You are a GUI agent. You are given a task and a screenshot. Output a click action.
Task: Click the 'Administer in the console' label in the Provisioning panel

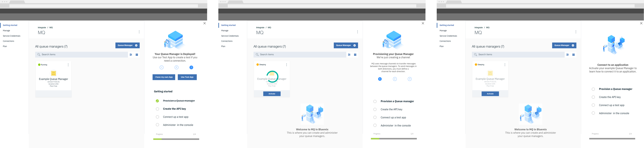[396, 125]
